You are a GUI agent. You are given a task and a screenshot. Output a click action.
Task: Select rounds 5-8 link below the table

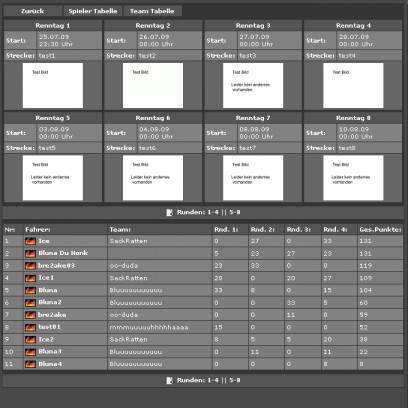point(235,380)
